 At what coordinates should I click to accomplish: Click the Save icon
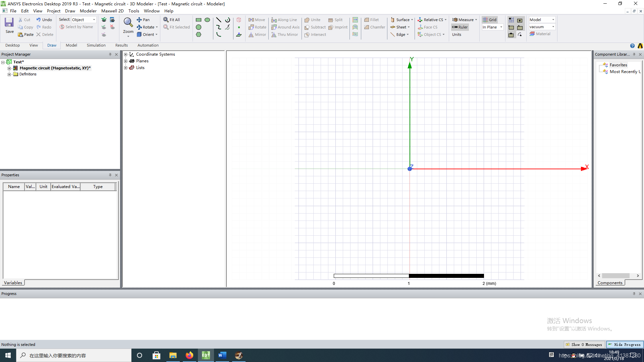click(x=9, y=23)
